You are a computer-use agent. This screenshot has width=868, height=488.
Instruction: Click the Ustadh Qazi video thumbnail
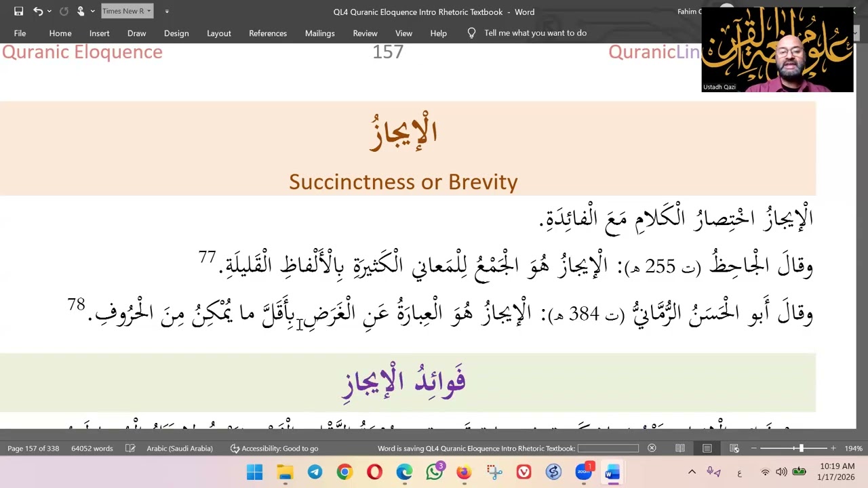777,49
